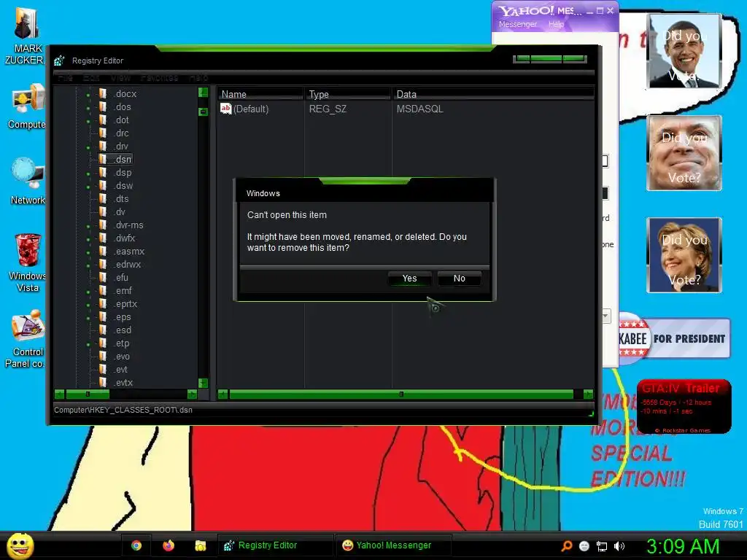747x560 pixels.
Task: Click No in the Windows dialog
Action: coord(460,279)
